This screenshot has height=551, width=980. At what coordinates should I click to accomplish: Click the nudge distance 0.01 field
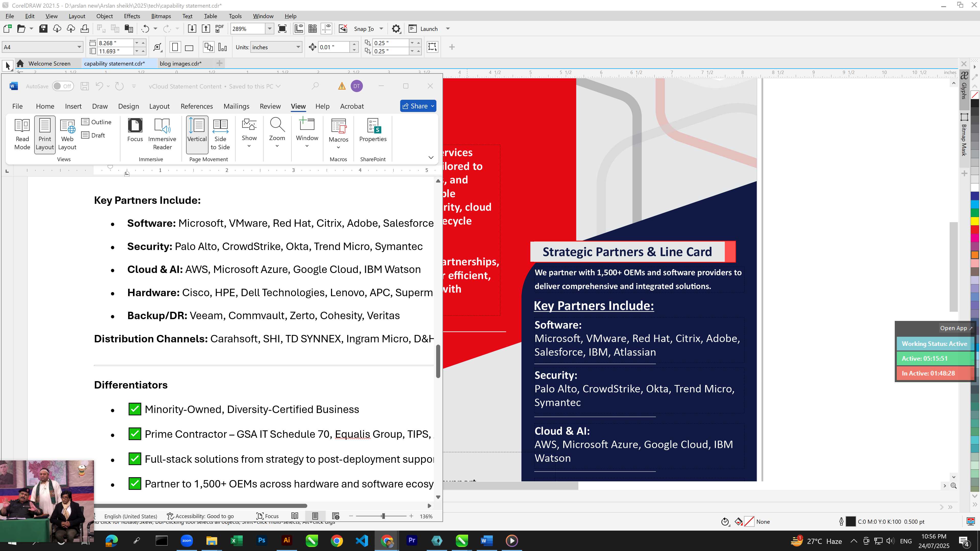pyautogui.click(x=334, y=47)
